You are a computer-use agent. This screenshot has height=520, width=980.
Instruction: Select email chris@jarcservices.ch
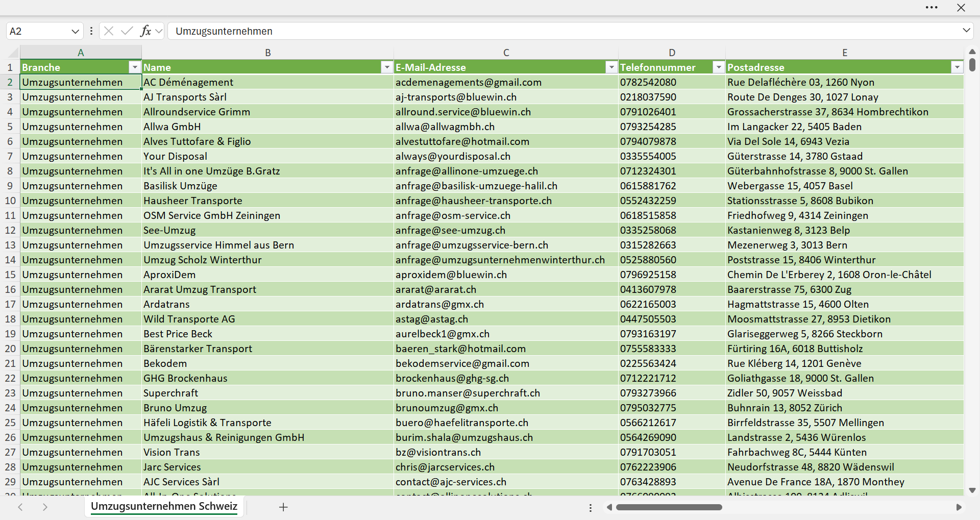pos(506,467)
